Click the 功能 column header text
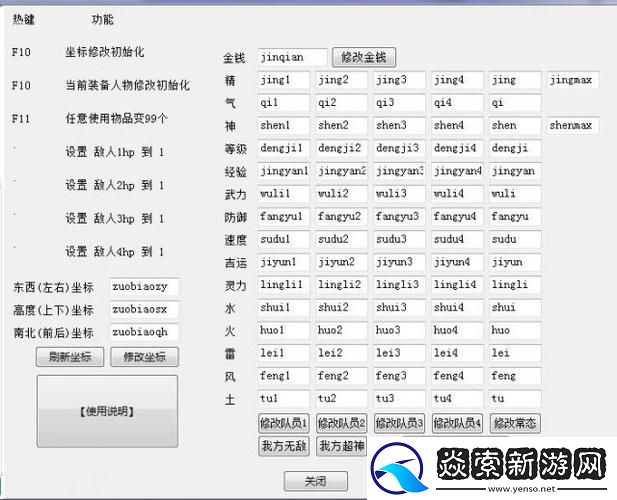617x500 pixels. tap(102, 19)
